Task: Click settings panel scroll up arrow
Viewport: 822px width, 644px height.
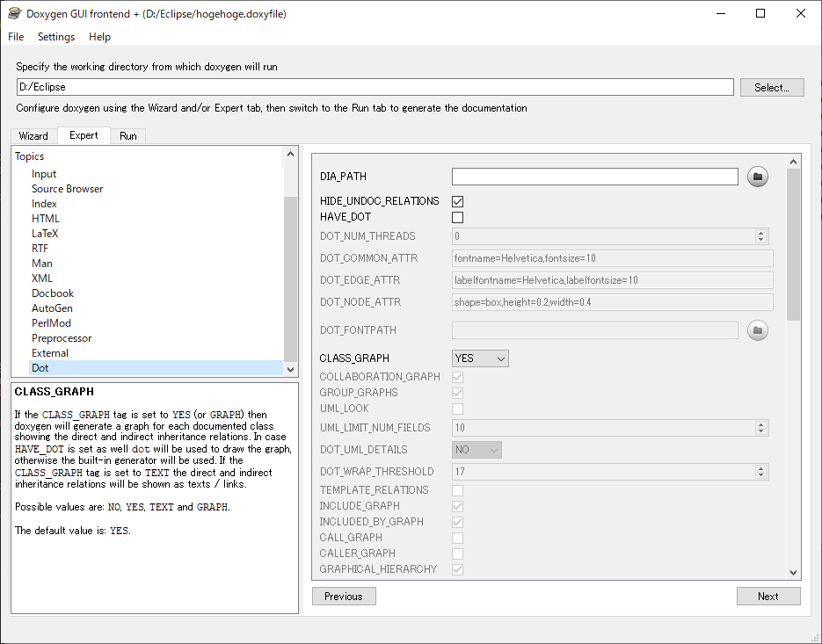Action: tap(793, 162)
